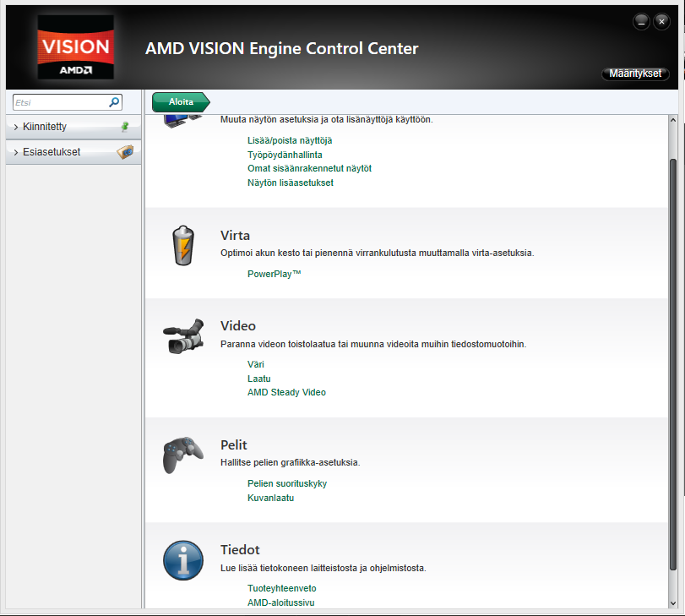685x616 pixels.
Task: Click the AMD VISION logo
Action: [74, 48]
